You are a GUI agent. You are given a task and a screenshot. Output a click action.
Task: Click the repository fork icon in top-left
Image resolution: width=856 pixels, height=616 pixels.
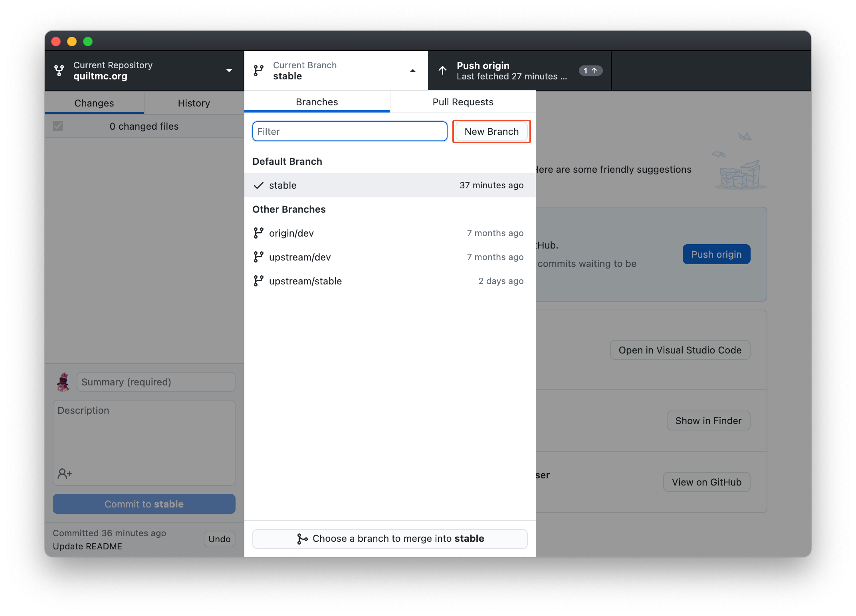pyautogui.click(x=60, y=70)
